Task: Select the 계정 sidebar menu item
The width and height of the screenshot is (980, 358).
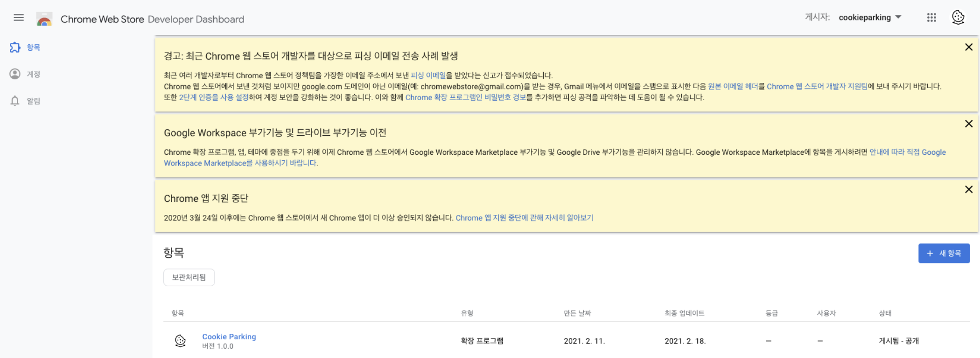Action: (x=33, y=74)
